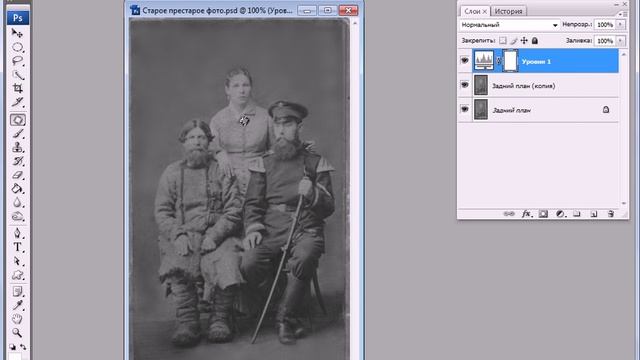Create a new layer
The width and height of the screenshot is (640, 360).
[594, 214]
